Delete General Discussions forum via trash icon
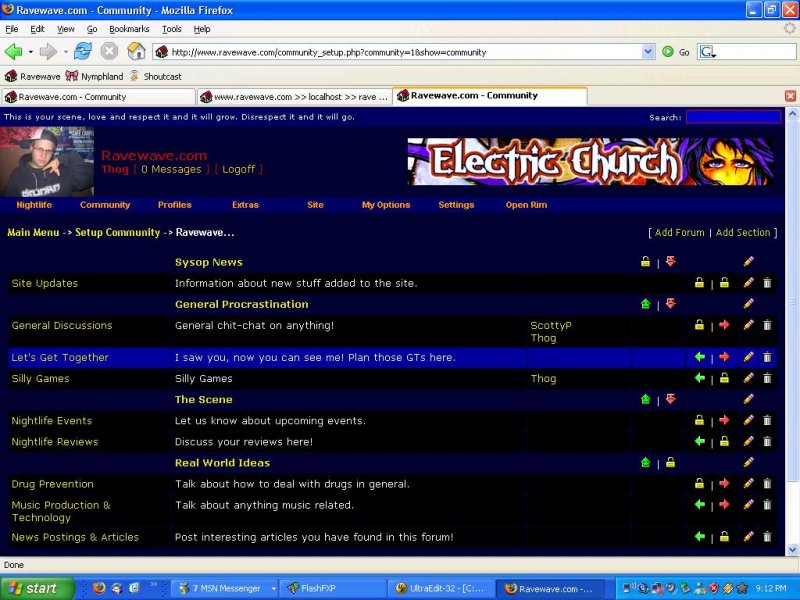This screenshot has height=600, width=800. coord(767,325)
